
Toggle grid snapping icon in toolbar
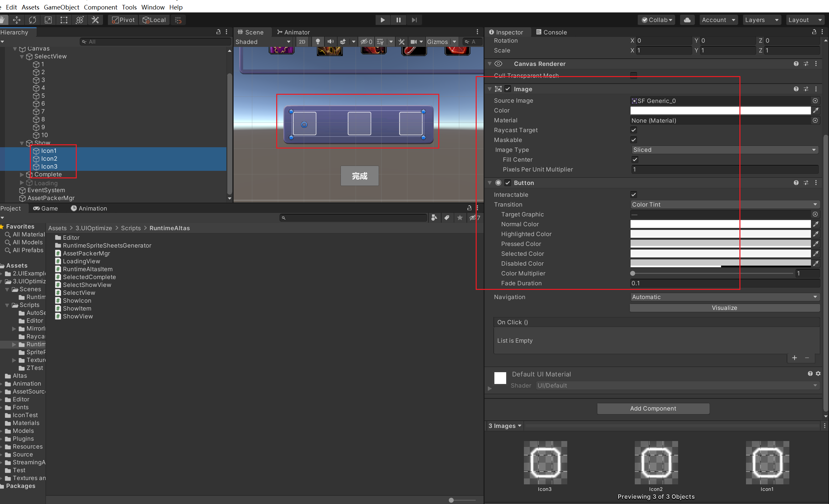point(178,20)
